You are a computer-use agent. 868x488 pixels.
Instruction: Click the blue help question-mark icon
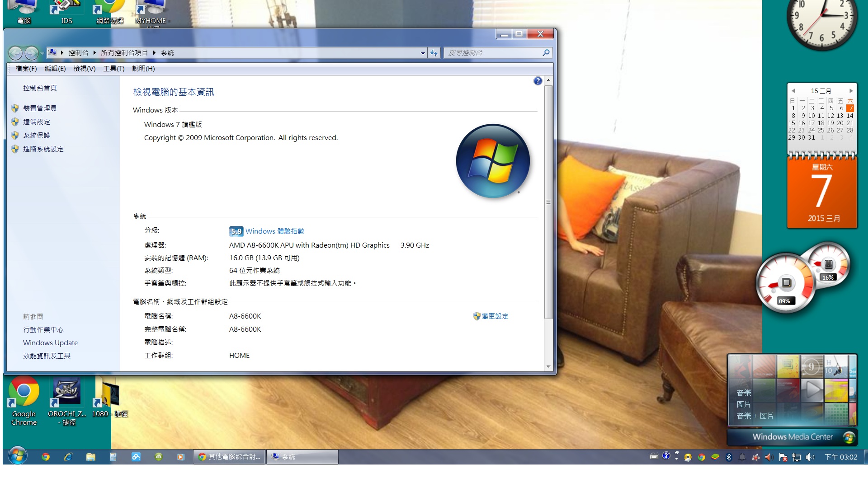[538, 81]
